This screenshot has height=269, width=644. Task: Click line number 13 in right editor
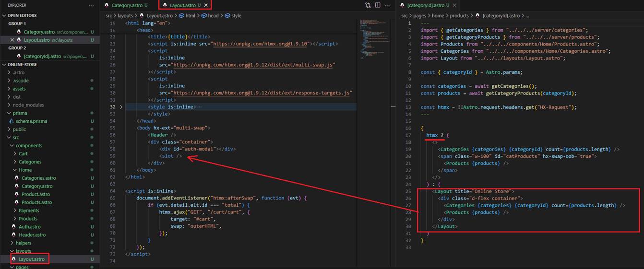[408, 107]
